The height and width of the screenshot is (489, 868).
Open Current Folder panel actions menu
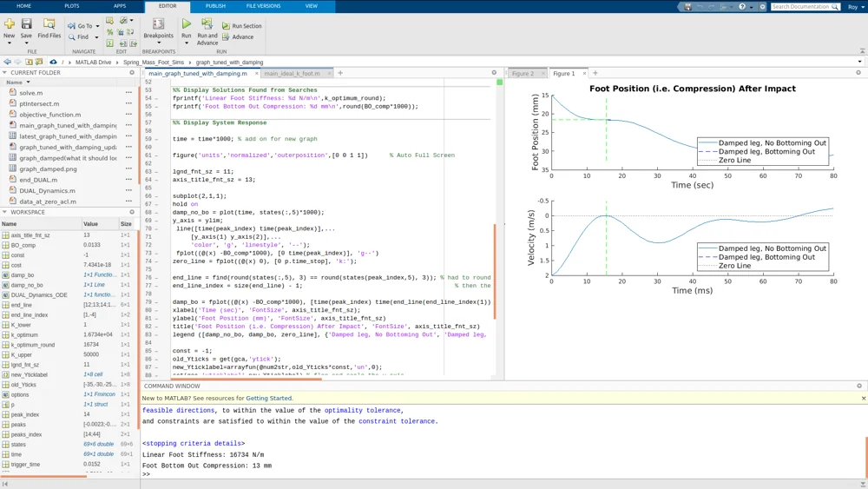pyautogui.click(x=132, y=73)
